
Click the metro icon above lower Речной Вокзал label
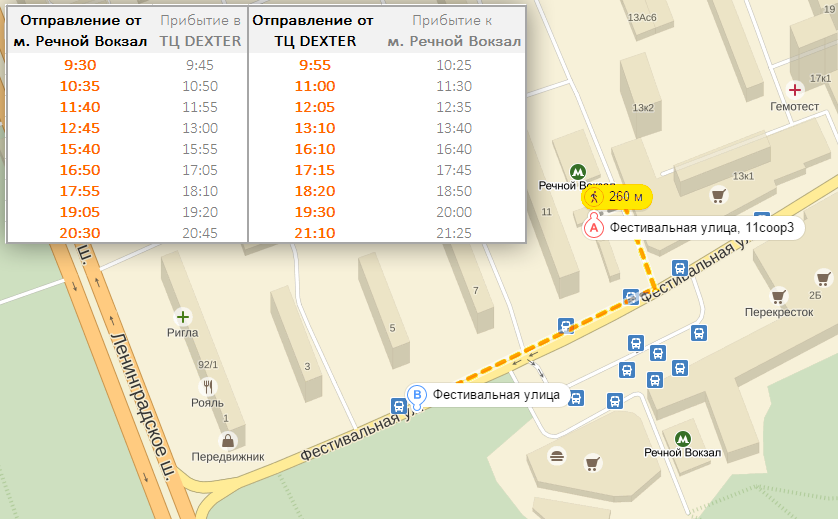[x=682, y=439]
